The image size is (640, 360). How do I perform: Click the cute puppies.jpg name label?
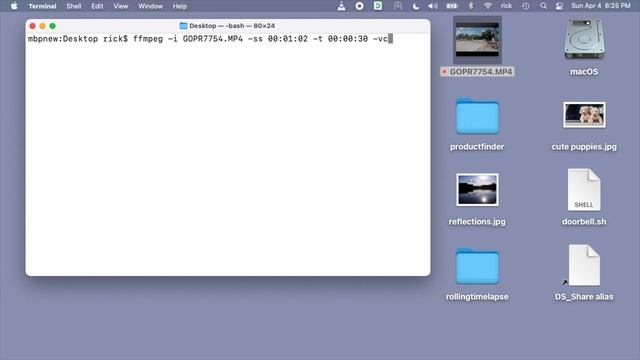coord(584,147)
